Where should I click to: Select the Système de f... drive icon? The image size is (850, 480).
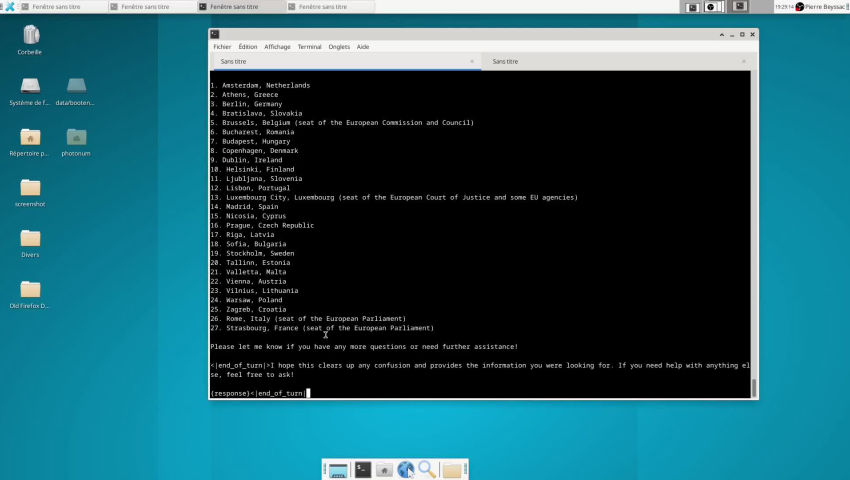(30, 85)
